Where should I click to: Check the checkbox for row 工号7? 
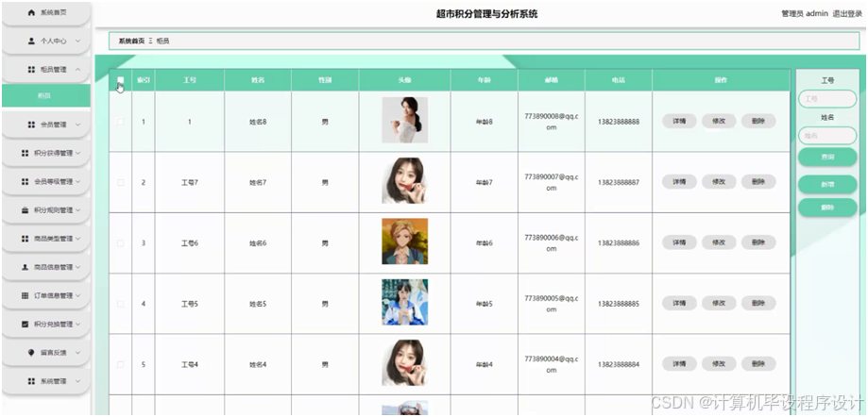[121, 182]
